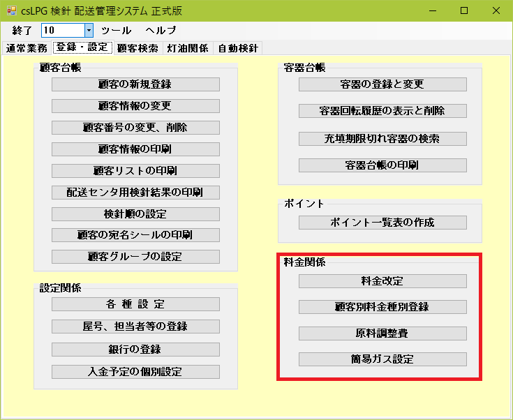The width and height of the screenshot is (513, 420).
Task: Open 顧客別料金種別登録
Action: 382,307
